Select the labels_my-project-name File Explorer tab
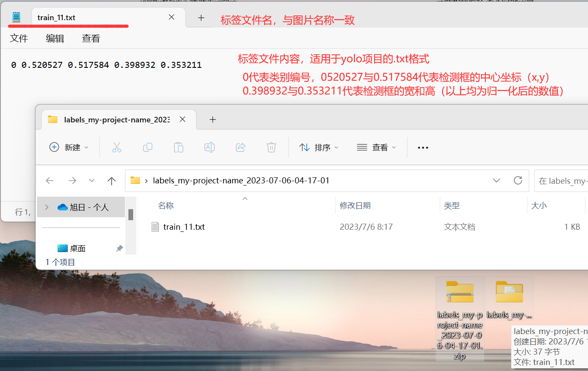 117,119
